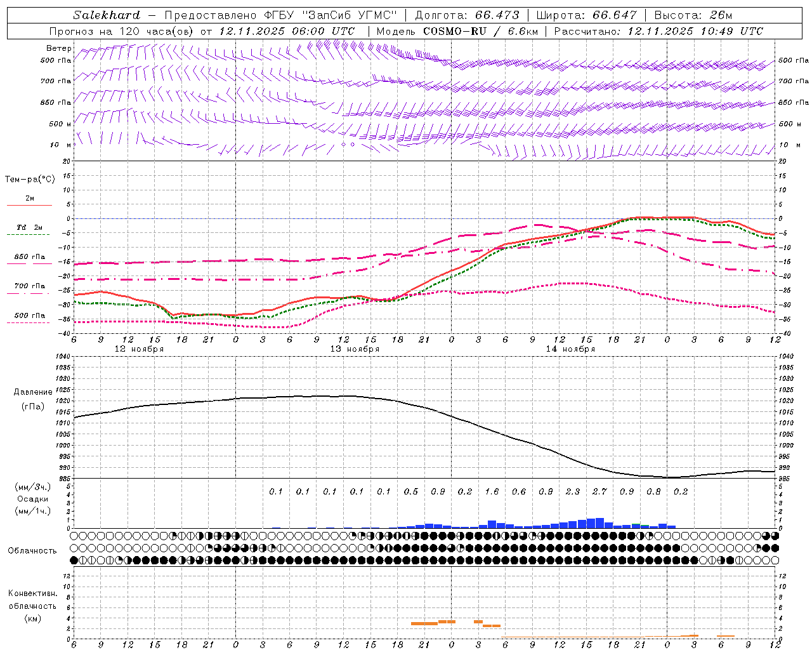The image size is (812, 650).
Task: Click the forecast start time 12.11.2025 06:00 UTC
Action: [287, 31]
